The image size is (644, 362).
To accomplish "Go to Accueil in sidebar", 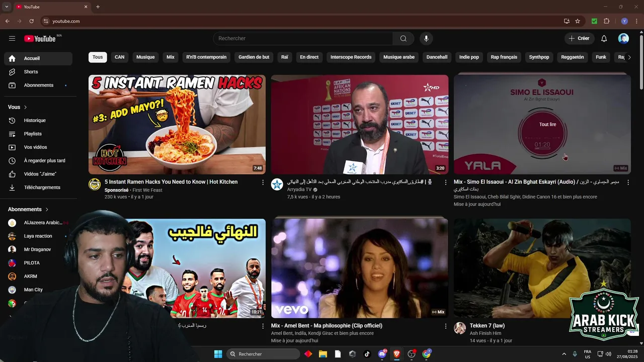I will point(38,58).
